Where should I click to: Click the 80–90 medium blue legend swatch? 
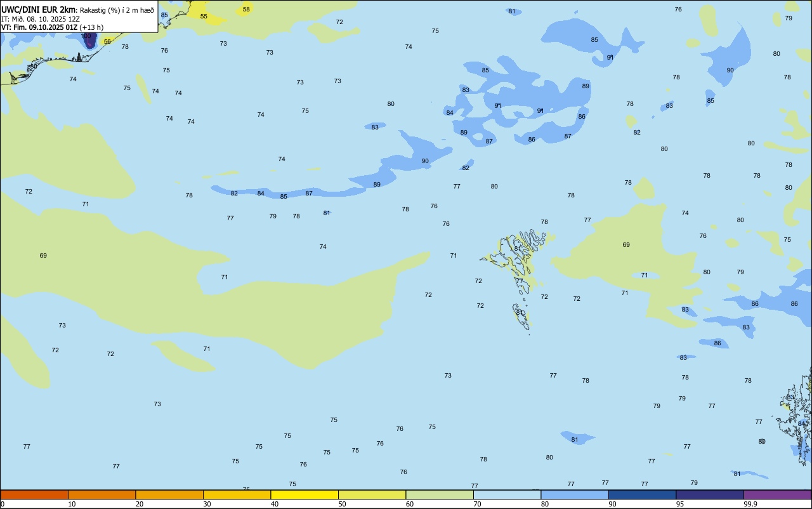click(x=575, y=494)
